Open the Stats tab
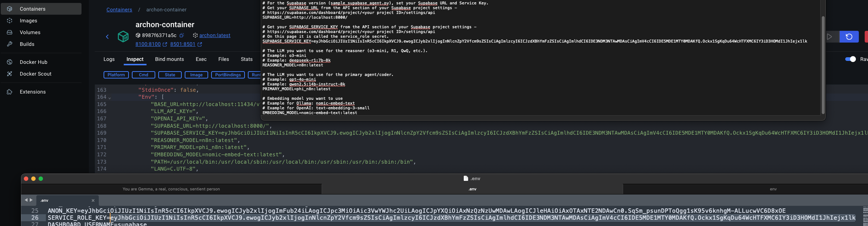868x226 pixels. pyautogui.click(x=247, y=59)
